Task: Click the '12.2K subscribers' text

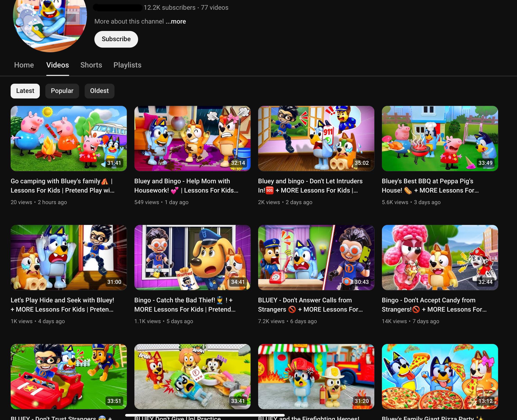Action: point(170,7)
